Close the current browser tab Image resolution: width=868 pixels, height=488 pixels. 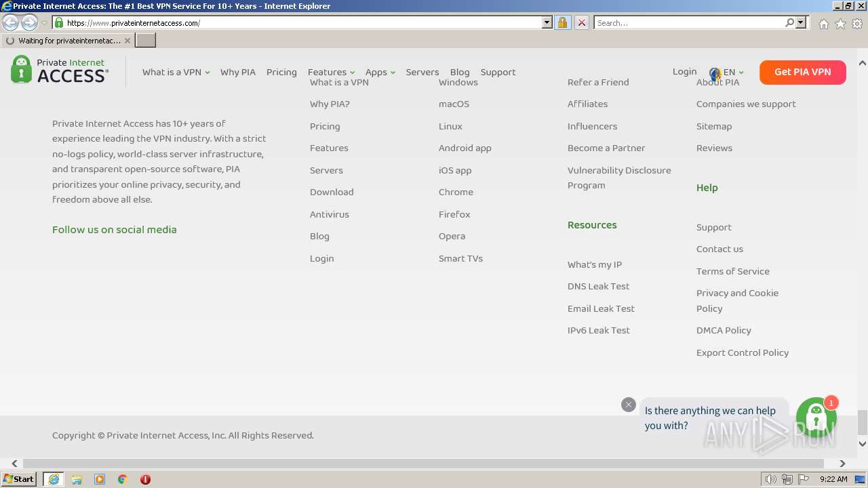click(127, 41)
